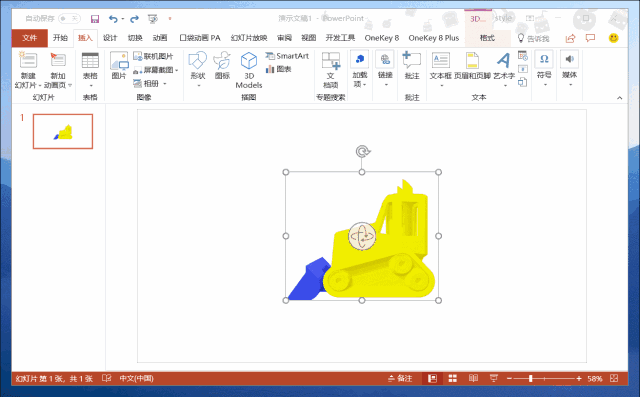The height and width of the screenshot is (397, 640).
Task: Click the 3D rotate control on bulldozer model
Action: coord(362,236)
